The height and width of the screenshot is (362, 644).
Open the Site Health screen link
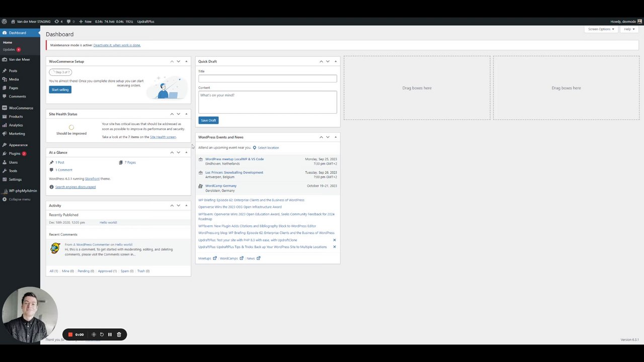coord(163,137)
